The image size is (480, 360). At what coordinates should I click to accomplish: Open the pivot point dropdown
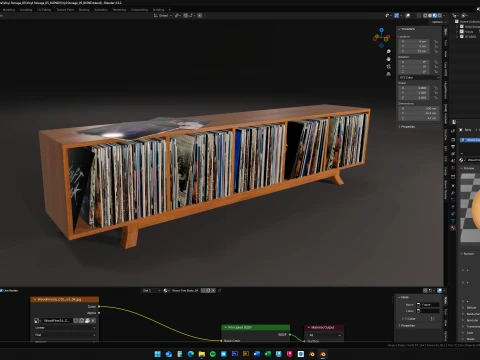(x=177, y=15)
